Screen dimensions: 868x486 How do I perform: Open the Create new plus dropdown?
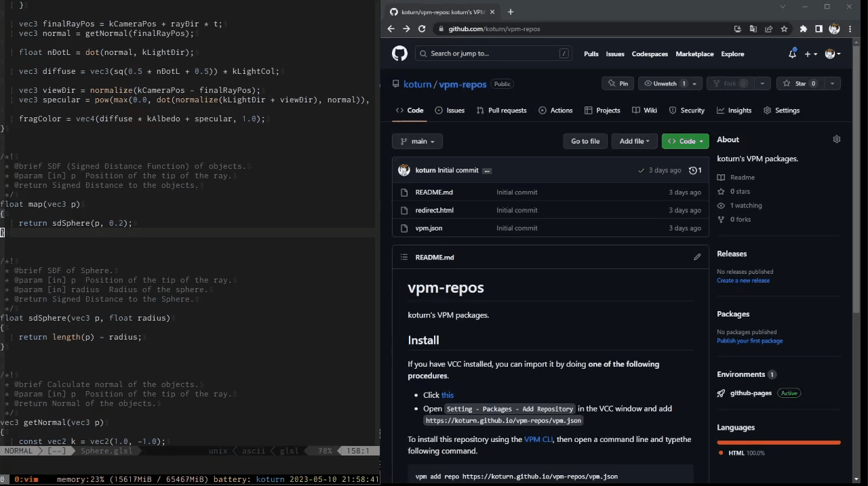pos(810,54)
